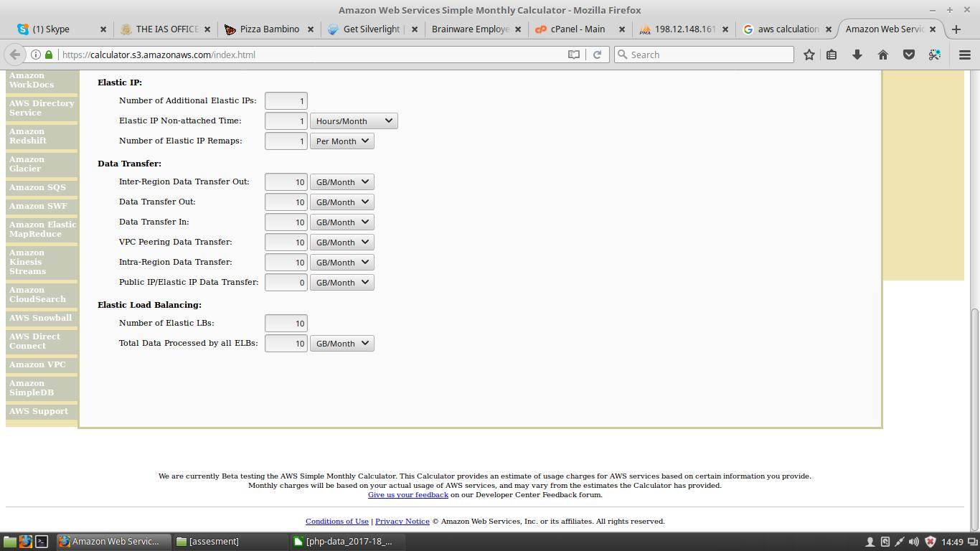The width and height of the screenshot is (980, 551).
Task: Open Amazon Elastic MapReduce in the sidebar
Action: coord(42,229)
